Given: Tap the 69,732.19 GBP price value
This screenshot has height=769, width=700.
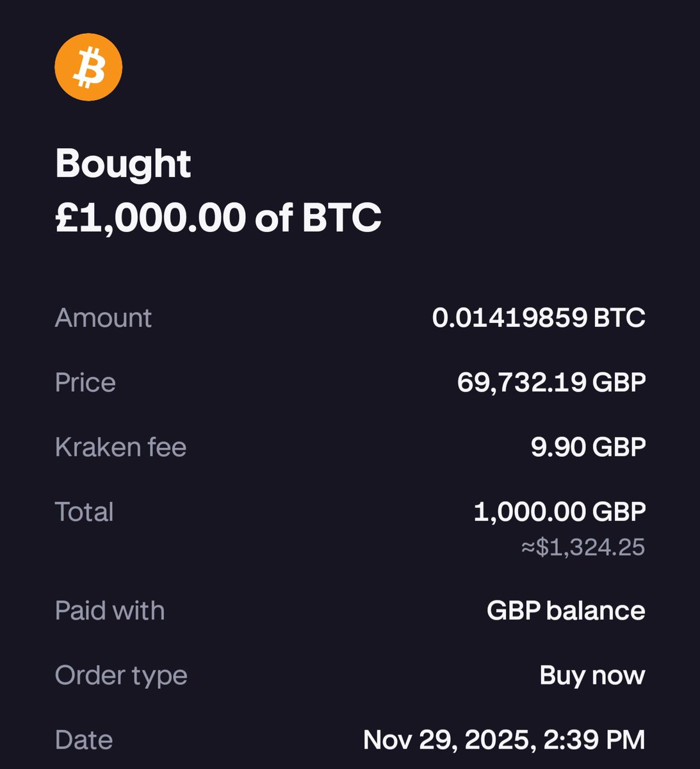Looking at the screenshot, I should point(551,383).
